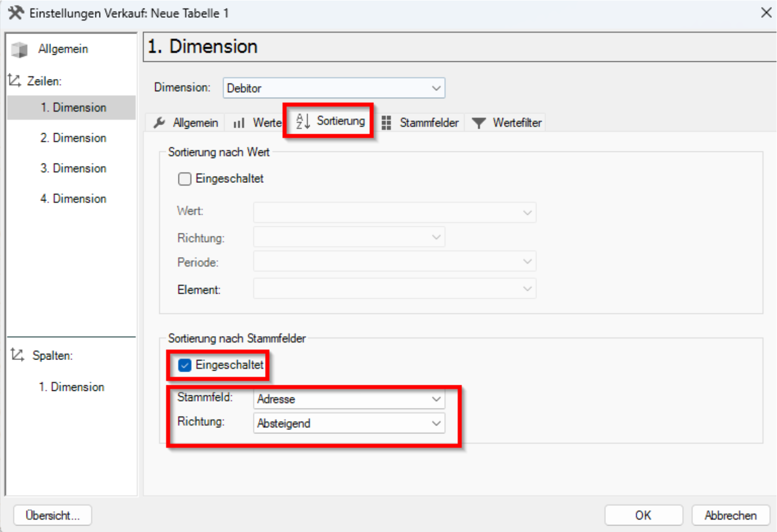This screenshot has width=777, height=532.
Task: Open the disabled Wert dropdown
Action: (395, 212)
